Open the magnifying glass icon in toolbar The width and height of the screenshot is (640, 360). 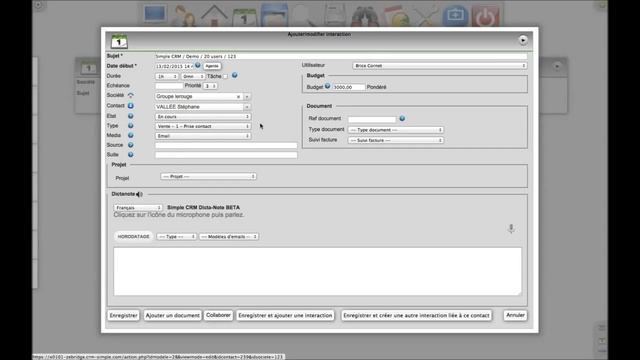pyautogui.click(x=304, y=16)
